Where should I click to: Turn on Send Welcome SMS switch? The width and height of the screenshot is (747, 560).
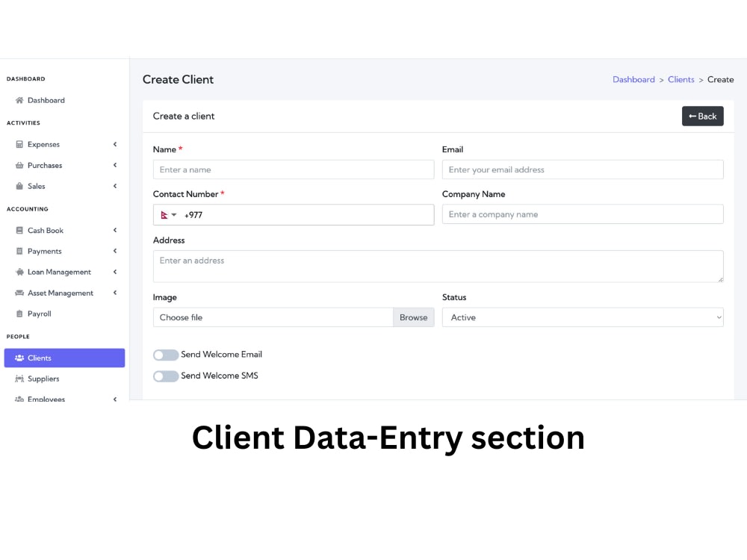[166, 376]
